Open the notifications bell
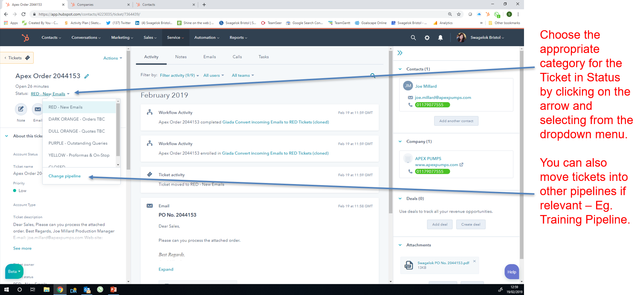Image resolution: width=644 pixels, height=295 pixels. 440,37
